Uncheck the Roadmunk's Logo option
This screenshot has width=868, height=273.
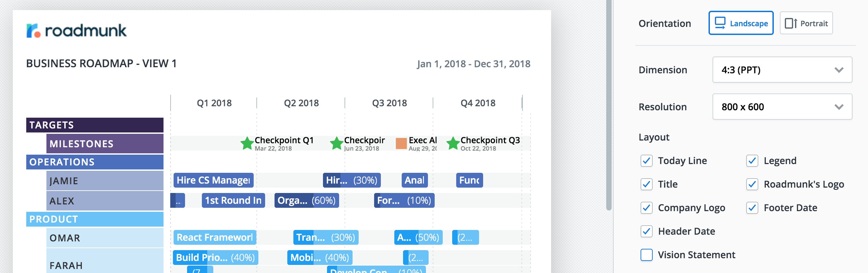point(752,185)
